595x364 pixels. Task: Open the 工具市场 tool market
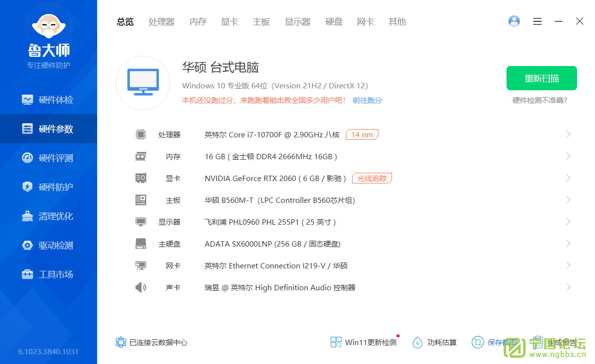49,274
